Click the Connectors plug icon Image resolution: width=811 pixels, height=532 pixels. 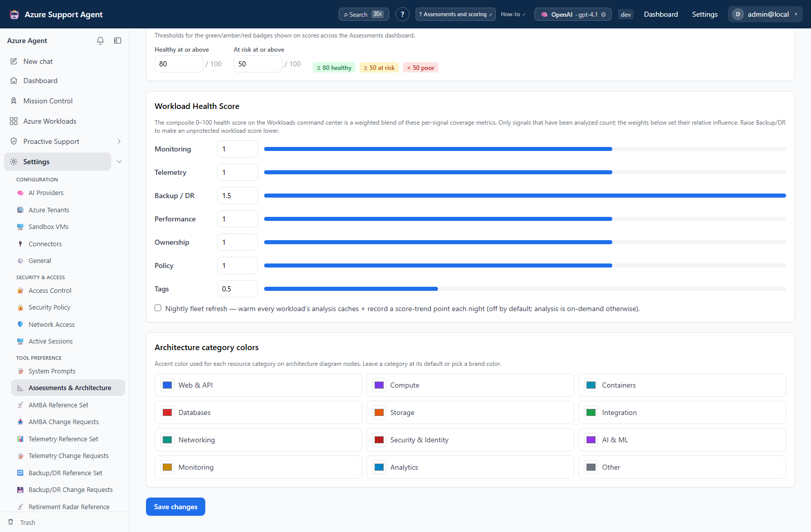point(20,244)
